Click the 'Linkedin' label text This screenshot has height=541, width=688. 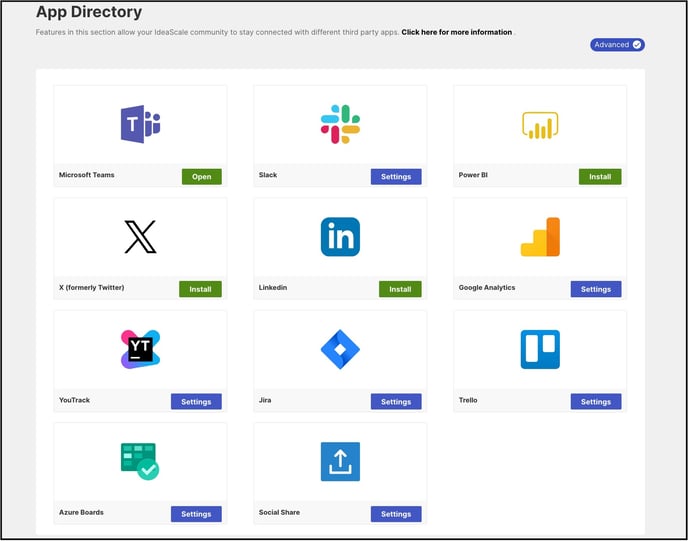pos(272,287)
